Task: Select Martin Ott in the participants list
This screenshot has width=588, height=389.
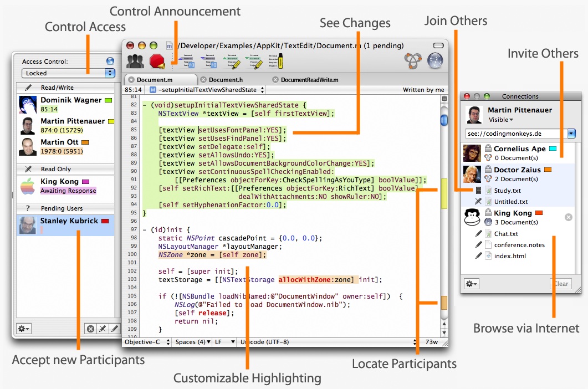Action: 66,147
